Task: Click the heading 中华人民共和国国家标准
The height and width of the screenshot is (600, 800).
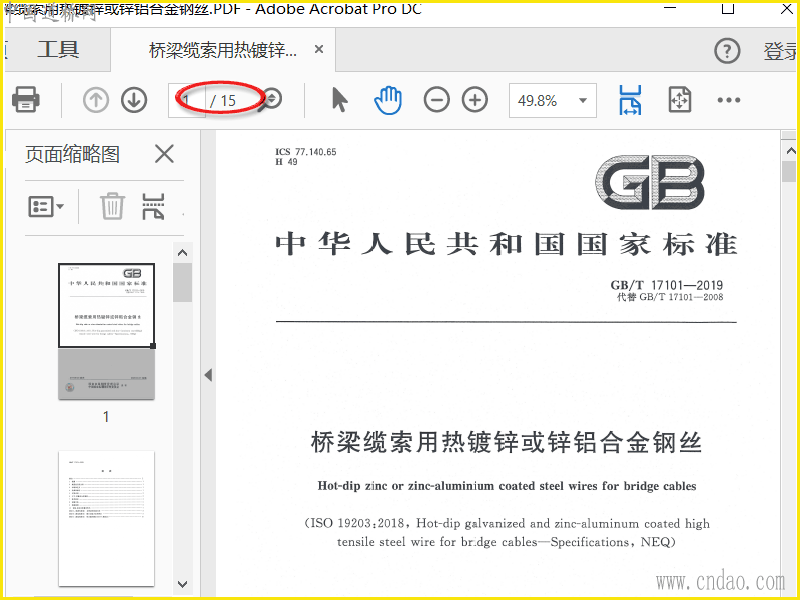Action: click(x=506, y=244)
